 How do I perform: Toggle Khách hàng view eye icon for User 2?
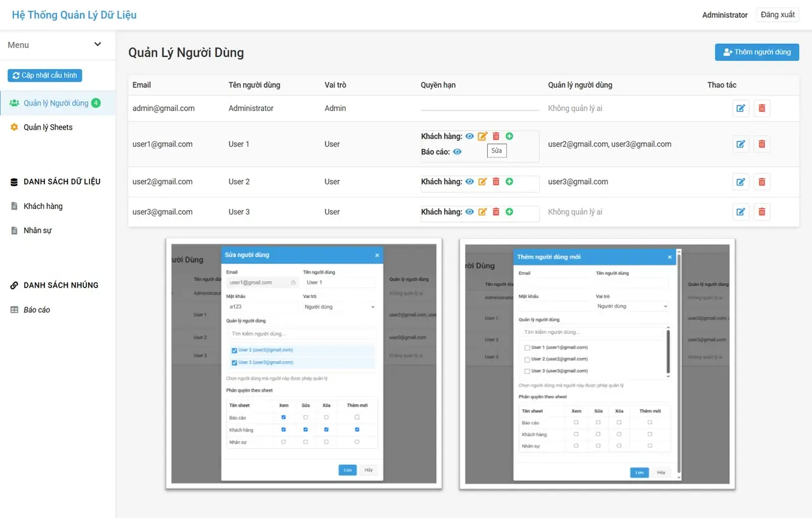pyautogui.click(x=469, y=182)
